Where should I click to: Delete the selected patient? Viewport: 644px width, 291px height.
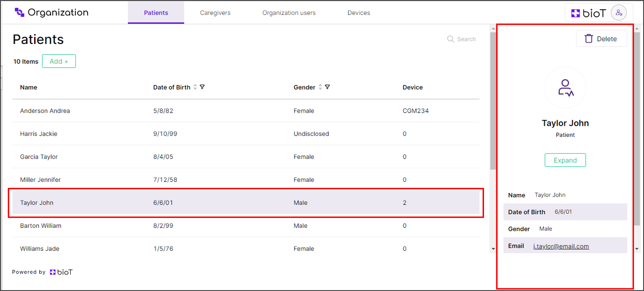point(601,39)
